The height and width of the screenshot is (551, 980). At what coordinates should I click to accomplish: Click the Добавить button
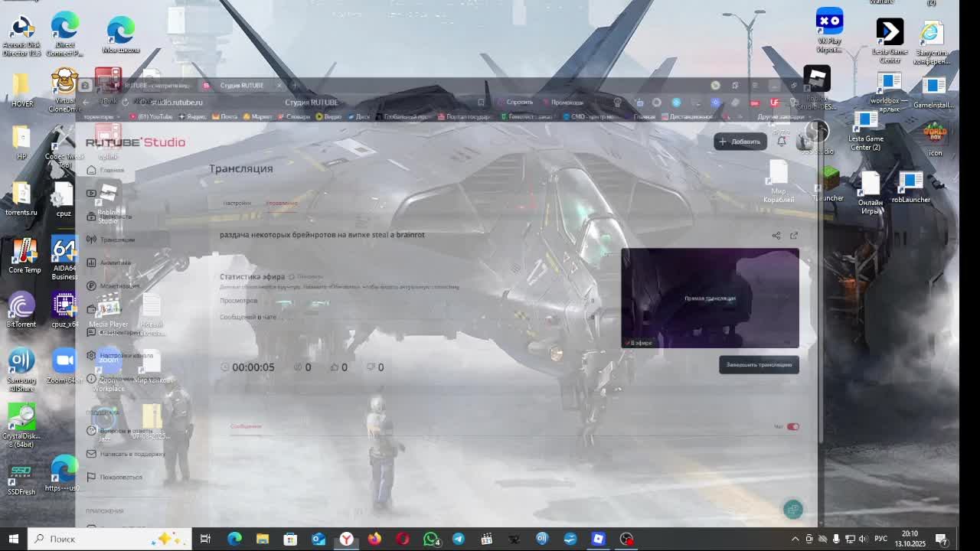click(740, 142)
